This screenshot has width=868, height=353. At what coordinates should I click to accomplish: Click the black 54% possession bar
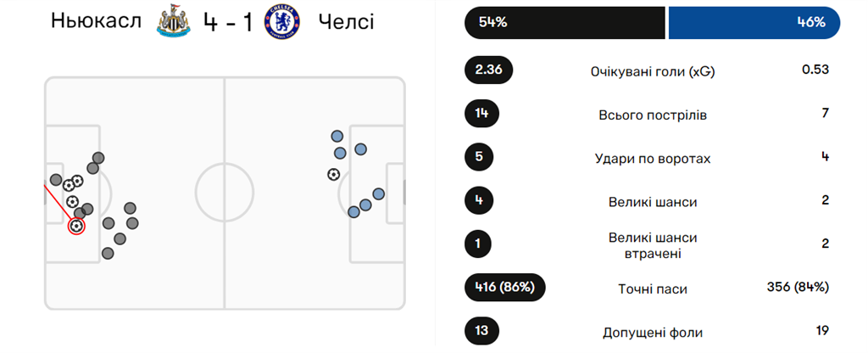565,23
